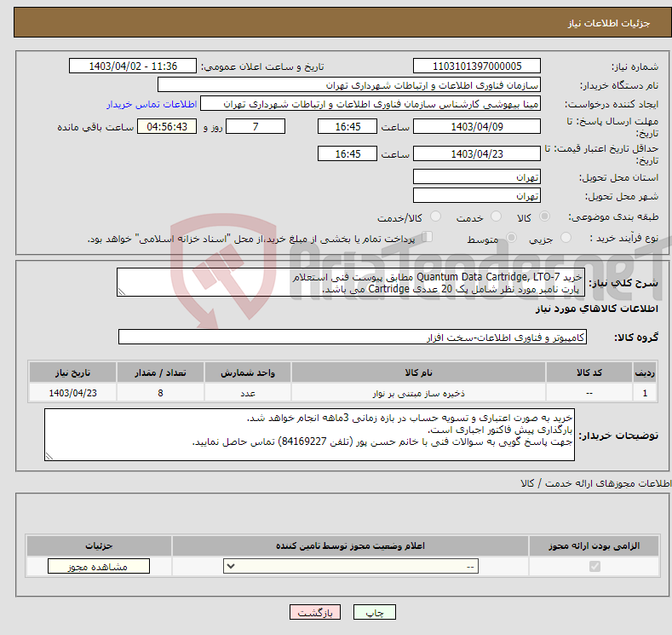Click the response deadline date 1403/04/09
The height and width of the screenshot is (635, 672).
pyautogui.click(x=477, y=126)
